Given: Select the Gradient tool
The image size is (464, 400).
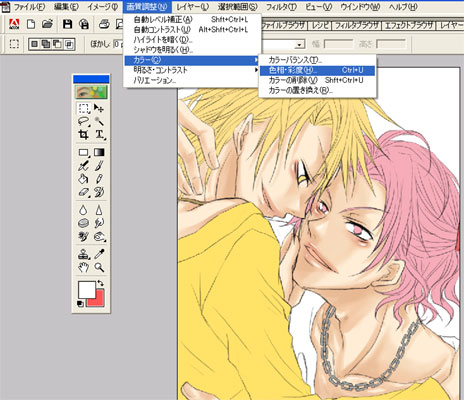Looking at the screenshot, I should click(99, 153).
